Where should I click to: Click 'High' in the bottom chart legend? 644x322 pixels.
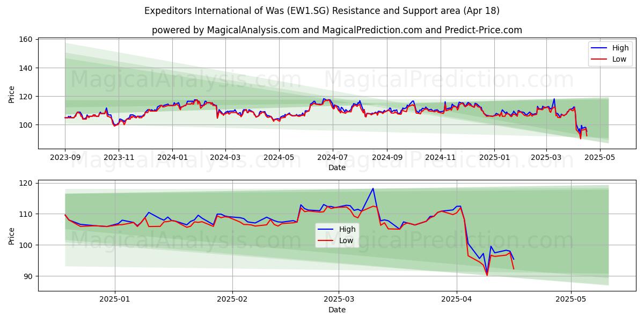[x=347, y=229]
